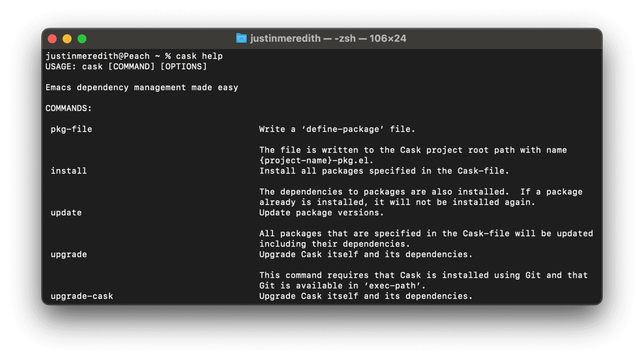Click the COMMANDS: heading

coord(68,108)
